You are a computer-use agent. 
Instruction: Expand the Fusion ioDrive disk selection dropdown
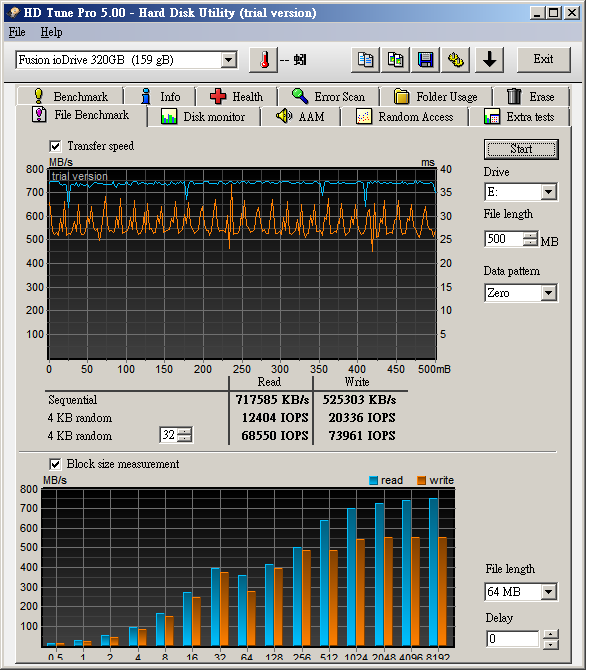229,60
